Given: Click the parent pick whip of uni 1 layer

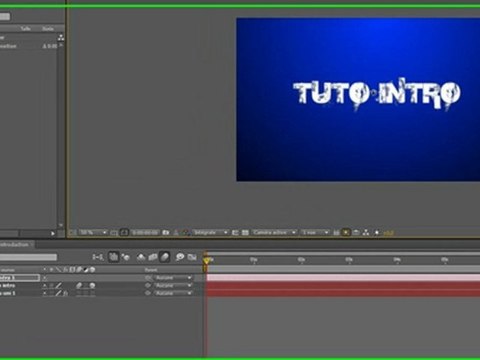Looking at the screenshot, I should [x=148, y=293].
